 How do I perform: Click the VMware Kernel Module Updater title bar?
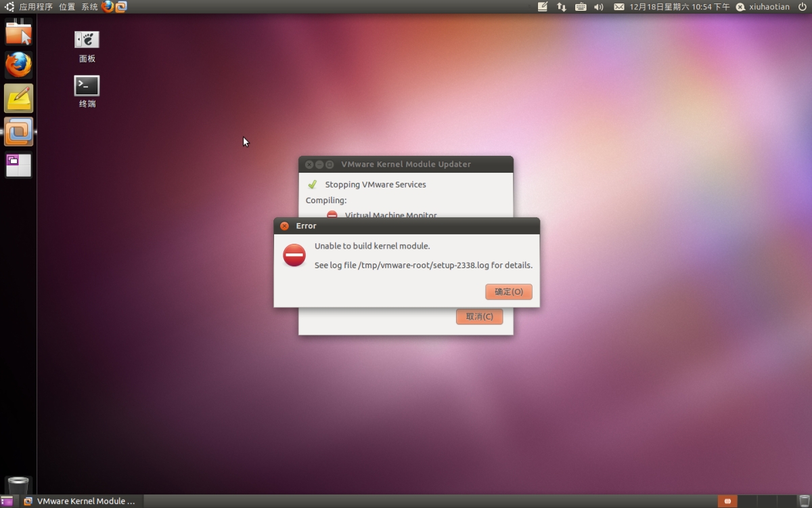[x=406, y=165]
